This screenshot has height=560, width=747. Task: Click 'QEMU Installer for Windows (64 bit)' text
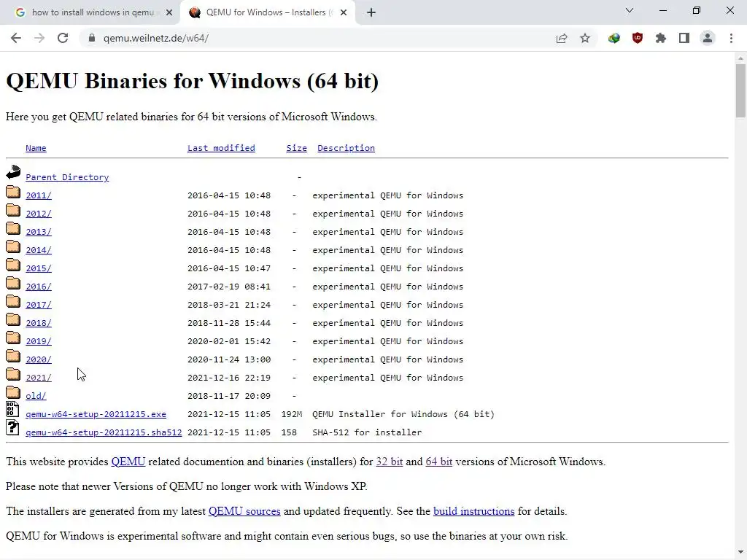pyautogui.click(x=403, y=414)
